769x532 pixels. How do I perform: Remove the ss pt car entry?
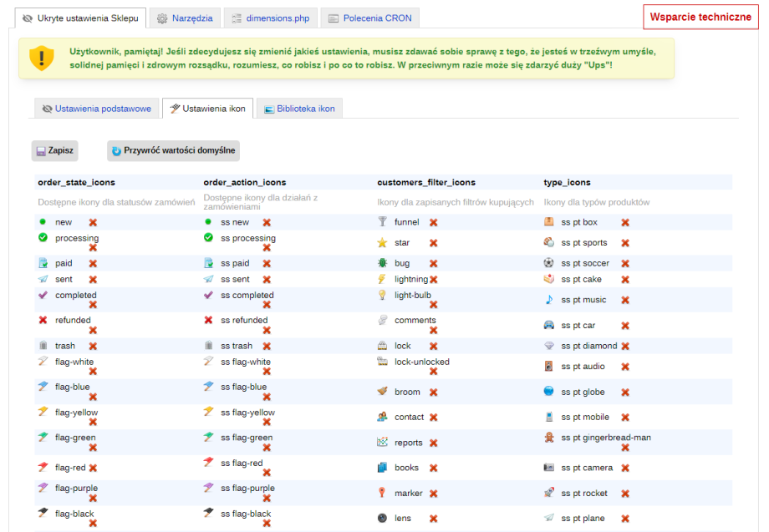coord(625,326)
